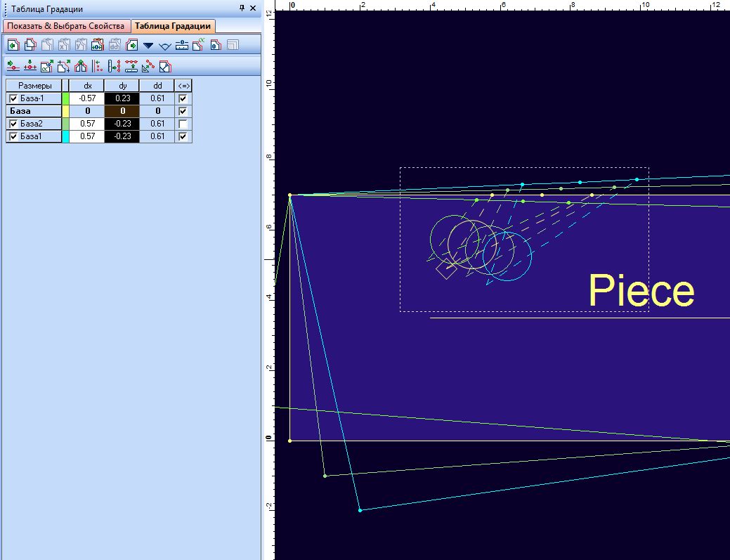
Task: Click the dy cell 0.23 in База-1 row
Action: point(122,98)
